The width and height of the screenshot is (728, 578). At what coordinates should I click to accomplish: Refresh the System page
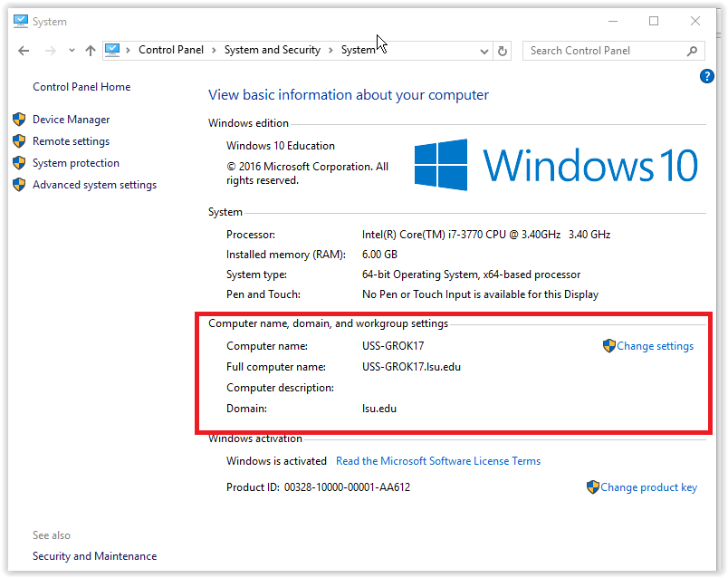(x=503, y=51)
